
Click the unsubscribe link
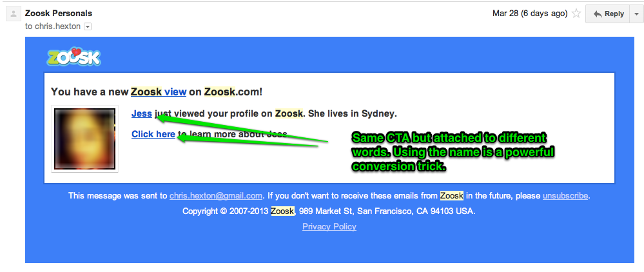[565, 196]
